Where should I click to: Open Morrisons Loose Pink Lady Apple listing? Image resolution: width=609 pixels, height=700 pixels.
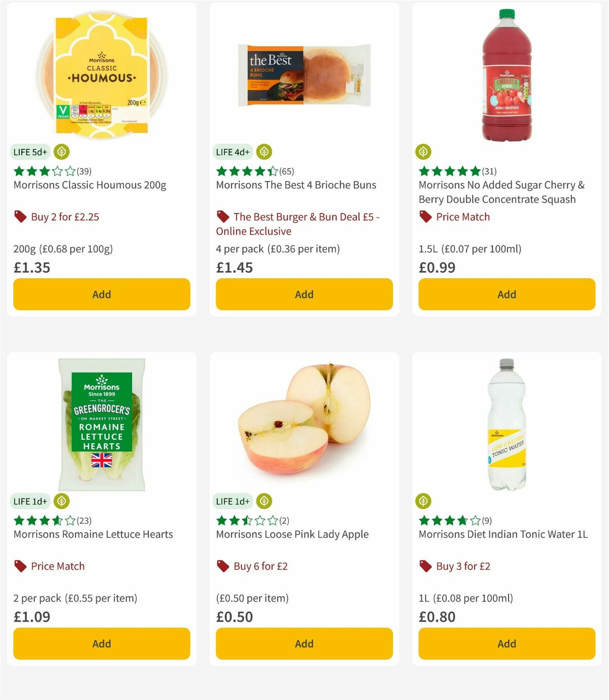292,534
